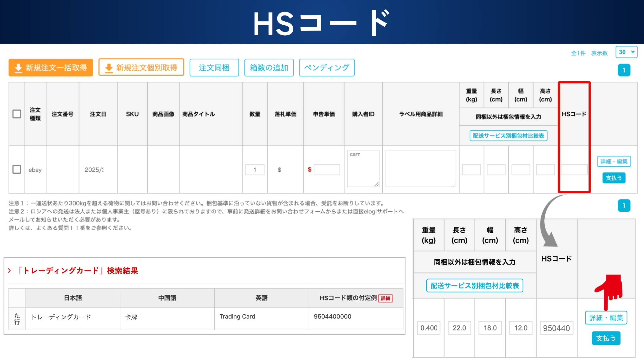
Task: Click download icon on 新規注文一括取得 button
Action: [x=18, y=68]
